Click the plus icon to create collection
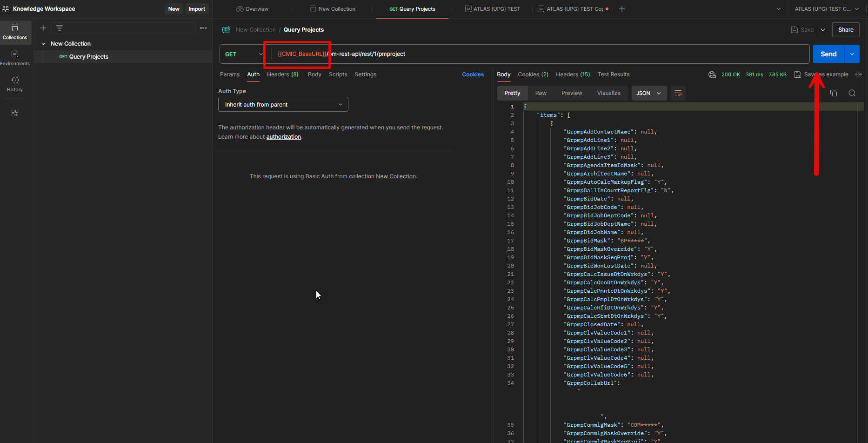 (43, 28)
